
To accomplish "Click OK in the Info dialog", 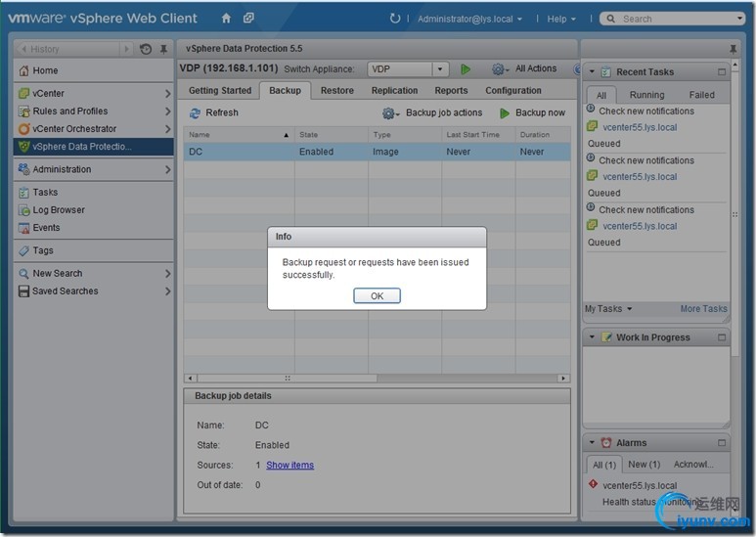I will [x=377, y=296].
